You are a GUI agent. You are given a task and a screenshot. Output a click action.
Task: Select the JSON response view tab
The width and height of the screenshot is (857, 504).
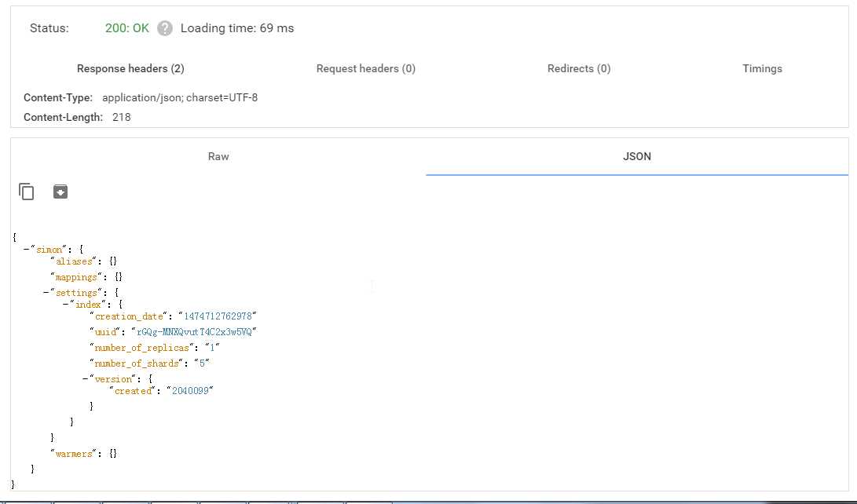pyautogui.click(x=637, y=157)
